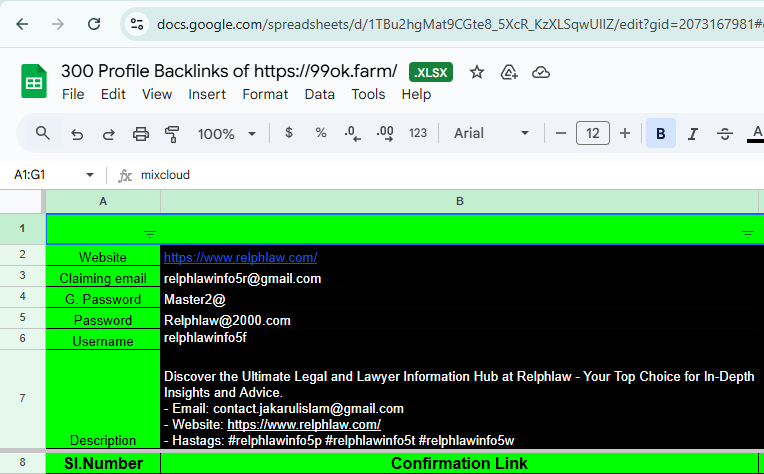Image resolution: width=764 pixels, height=474 pixels.
Task: Select the Sl.Number header cell
Action: click(103, 463)
